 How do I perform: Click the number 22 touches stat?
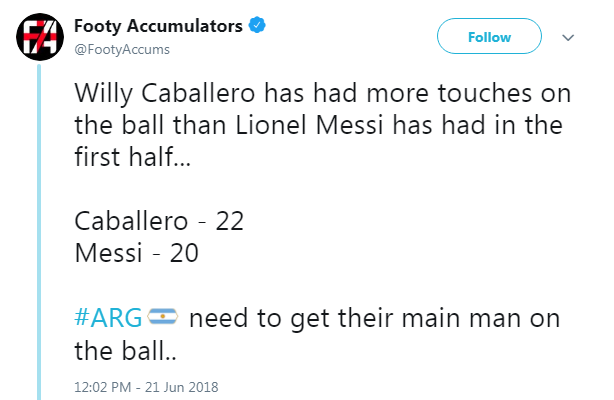tap(230, 221)
